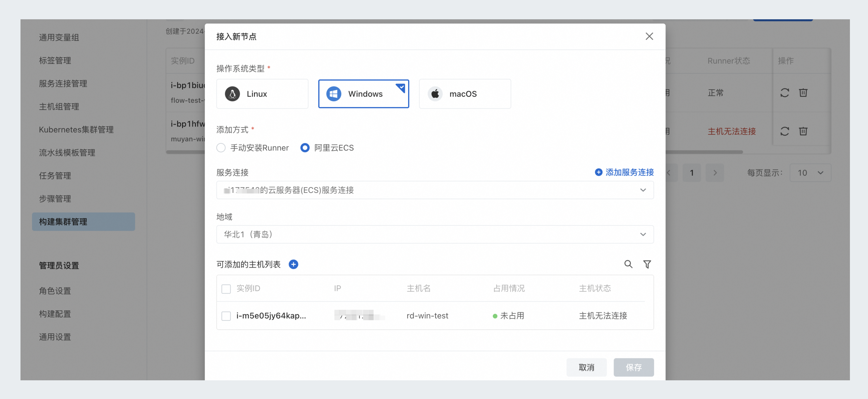Image resolution: width=868 pixels, height=399 pixels.
Task: Open 构建集群管理 in the sidebar
Action: pos(83,221)
